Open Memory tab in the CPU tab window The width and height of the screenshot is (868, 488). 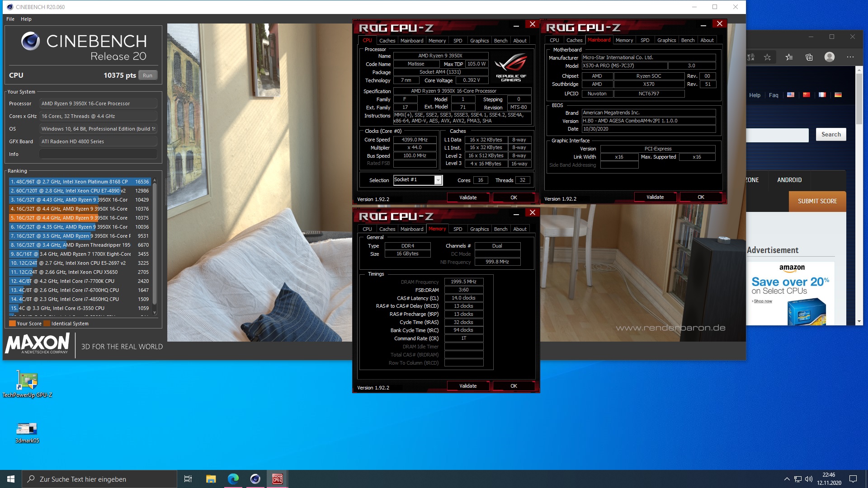[437, 41]
